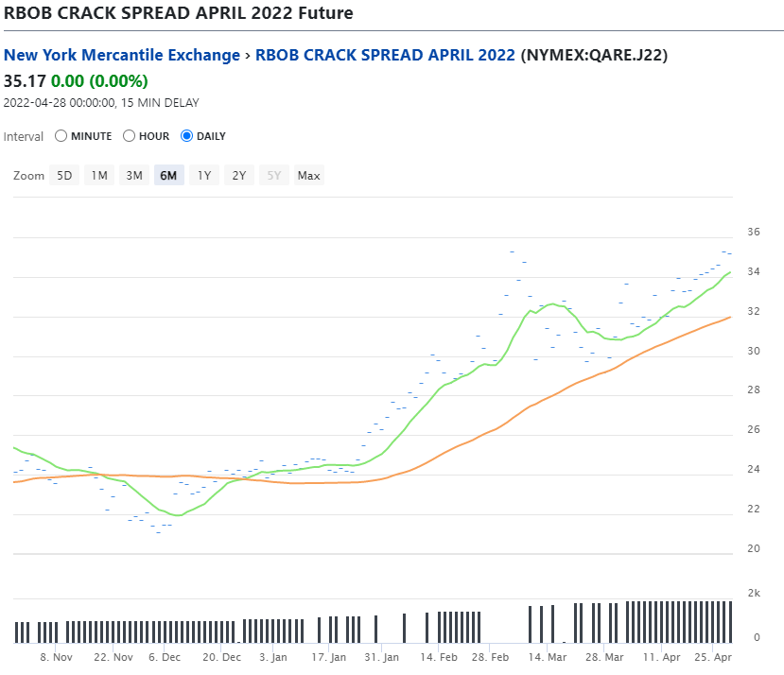The height and width of the screenshot is (675, 784).
Task: Click the disabled 5Y zoom option
Action: [274, 176]
